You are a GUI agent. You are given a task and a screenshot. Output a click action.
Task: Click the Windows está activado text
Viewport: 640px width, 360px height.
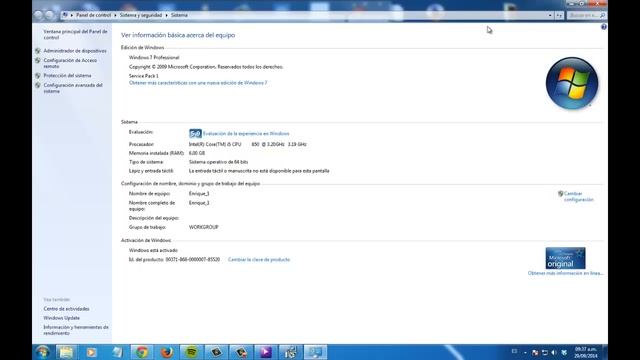[153, 250]
